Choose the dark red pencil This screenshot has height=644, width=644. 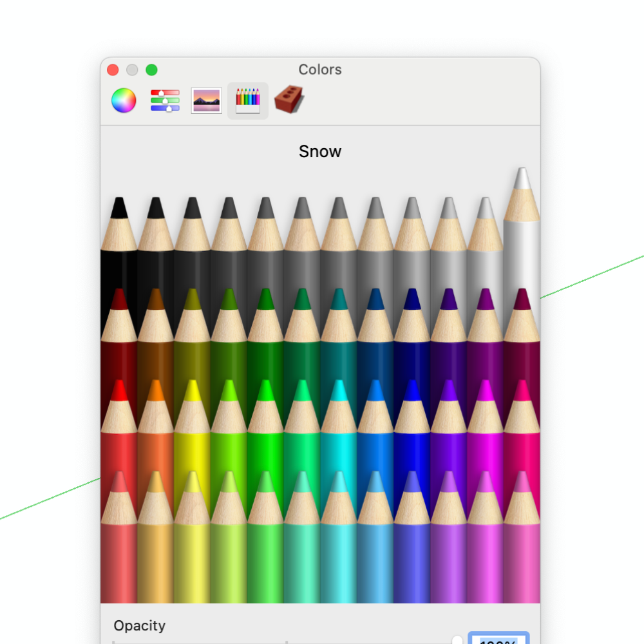point(119,334)
